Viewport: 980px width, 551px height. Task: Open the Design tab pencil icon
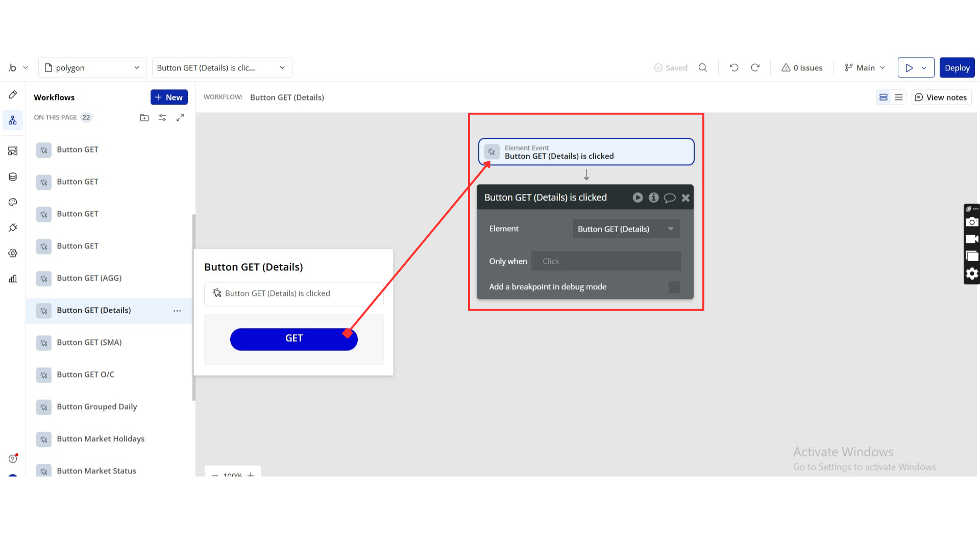pyautogui.click(x=13, y=94)
